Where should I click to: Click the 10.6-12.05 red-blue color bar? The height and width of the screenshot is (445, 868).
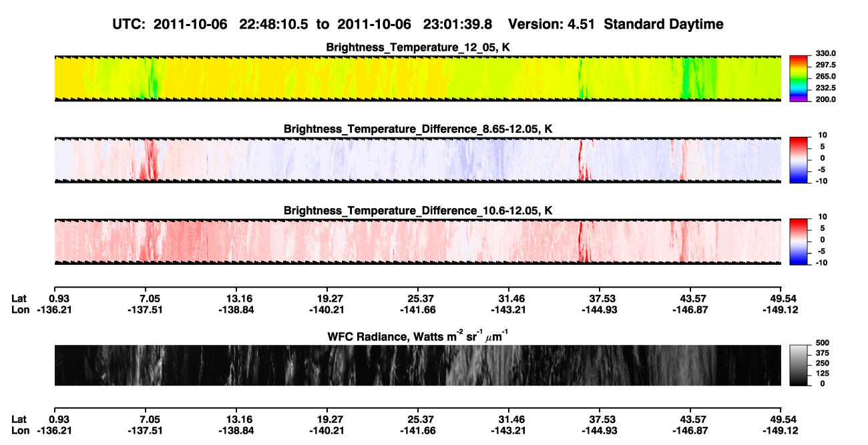click(x=799, y=242)
